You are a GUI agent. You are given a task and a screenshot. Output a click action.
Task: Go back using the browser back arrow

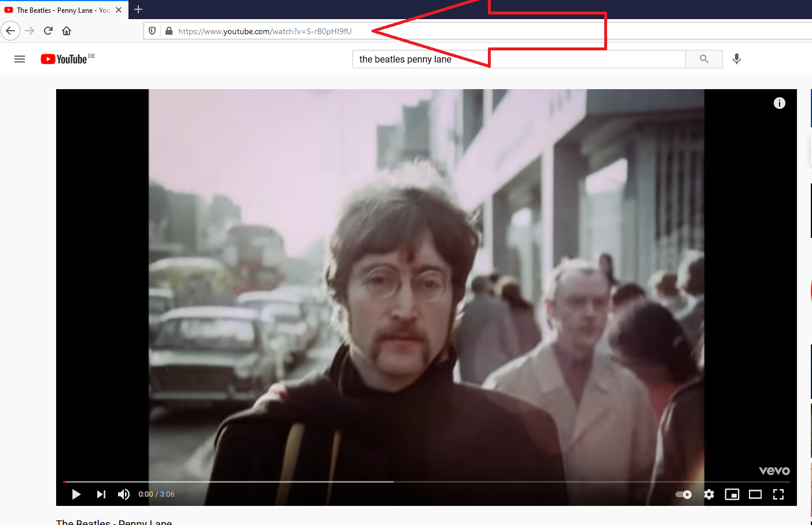10,31
